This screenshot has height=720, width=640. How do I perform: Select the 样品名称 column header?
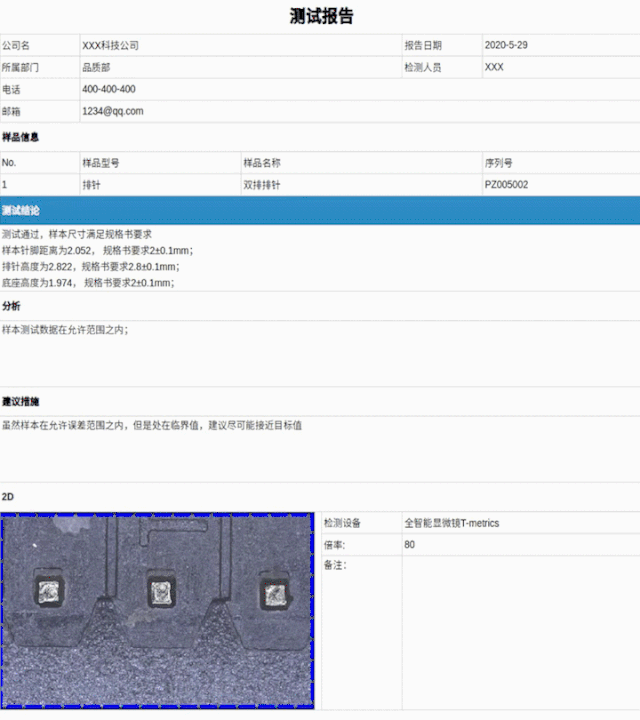(261, 163)
